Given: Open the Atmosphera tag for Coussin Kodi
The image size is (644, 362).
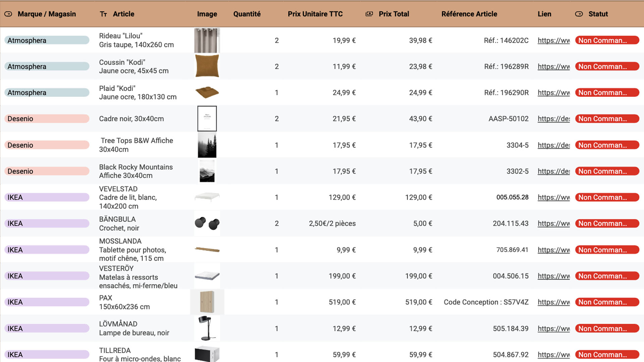Looking at the screenshot, I should (47, 66).
